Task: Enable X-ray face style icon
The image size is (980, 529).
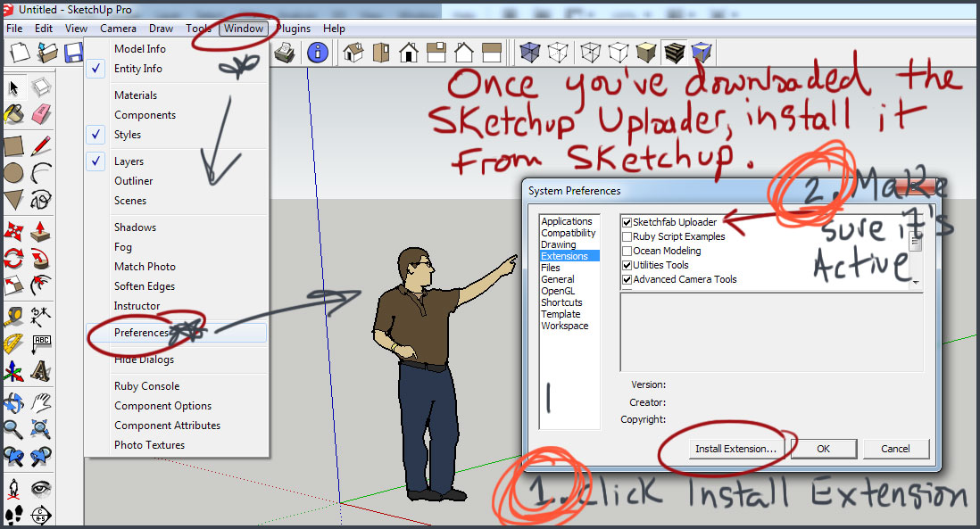Action: pos(530,54)
